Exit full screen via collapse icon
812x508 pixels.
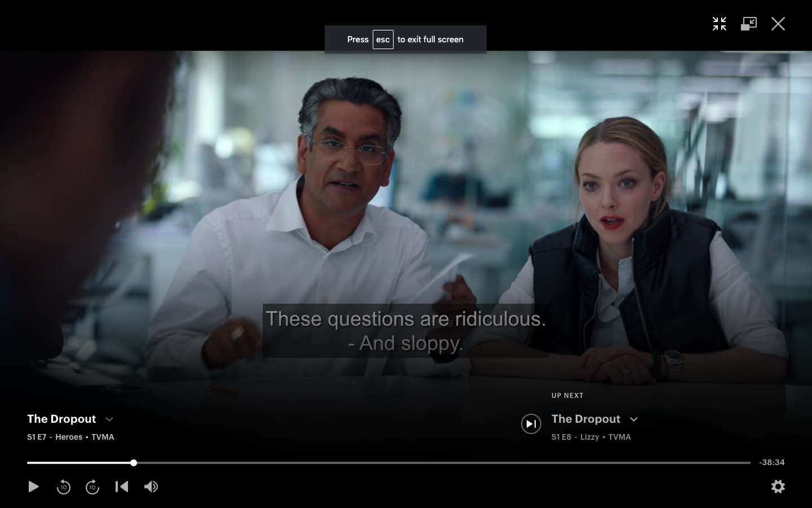[x=720, y=24]
